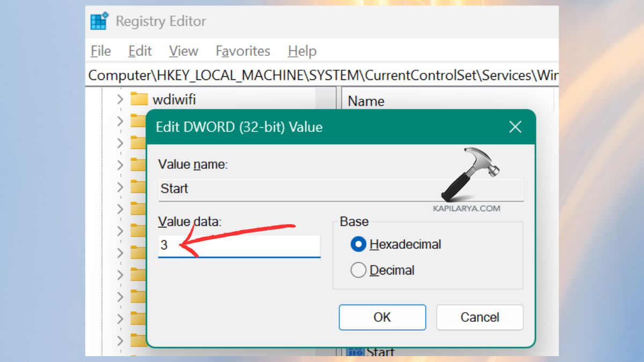Click inside the Value data field
Viewport: 644px width, 362px height.
(x=239, y=246)
